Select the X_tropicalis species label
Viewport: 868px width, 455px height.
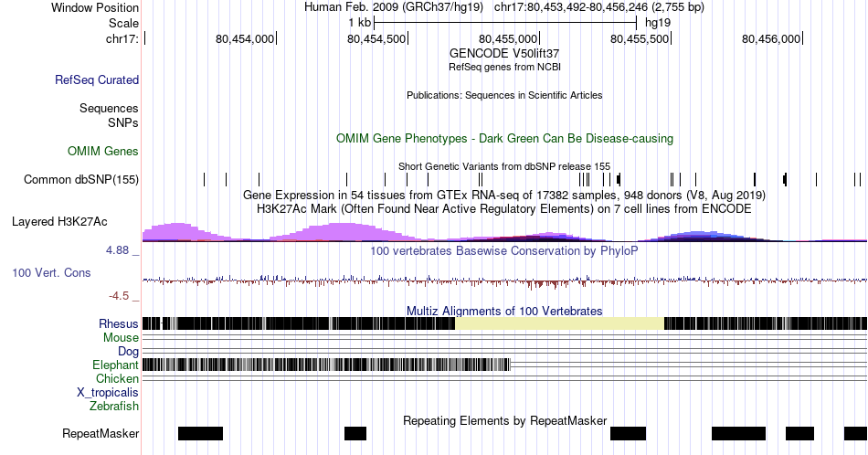click(x=107, y=393)
